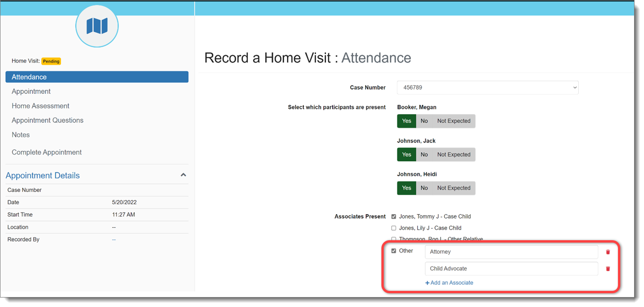Open the Case Number dropdown
This screenshot has height=307, width=644.
(487, 88)
